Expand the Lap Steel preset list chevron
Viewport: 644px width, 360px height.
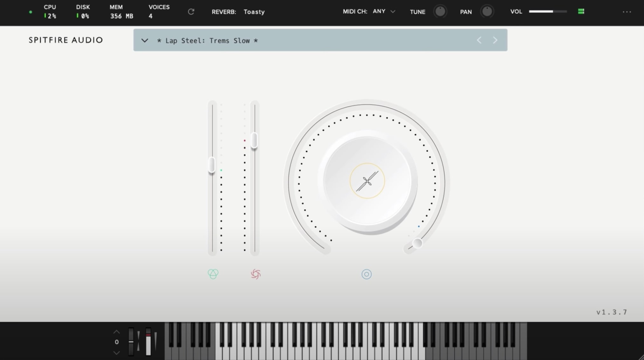coord(145,40)
